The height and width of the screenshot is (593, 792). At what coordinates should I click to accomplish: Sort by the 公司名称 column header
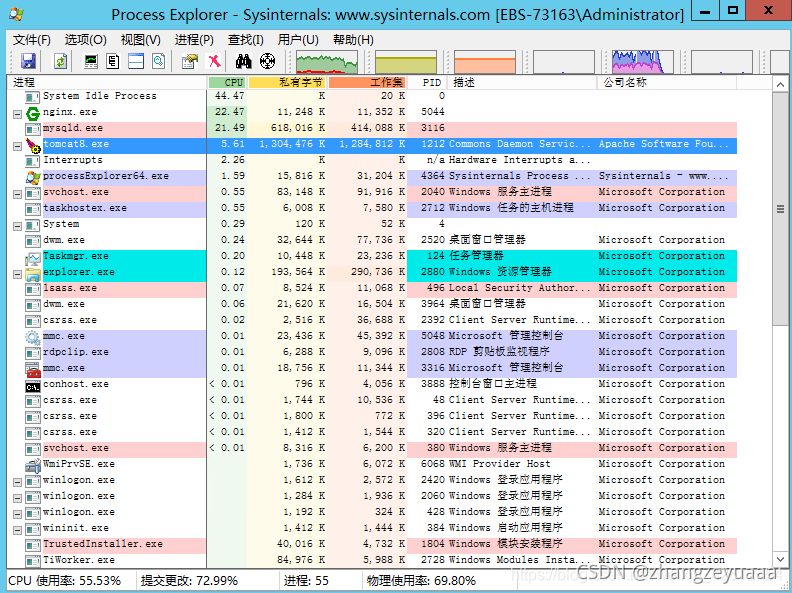tap(667, 82)
